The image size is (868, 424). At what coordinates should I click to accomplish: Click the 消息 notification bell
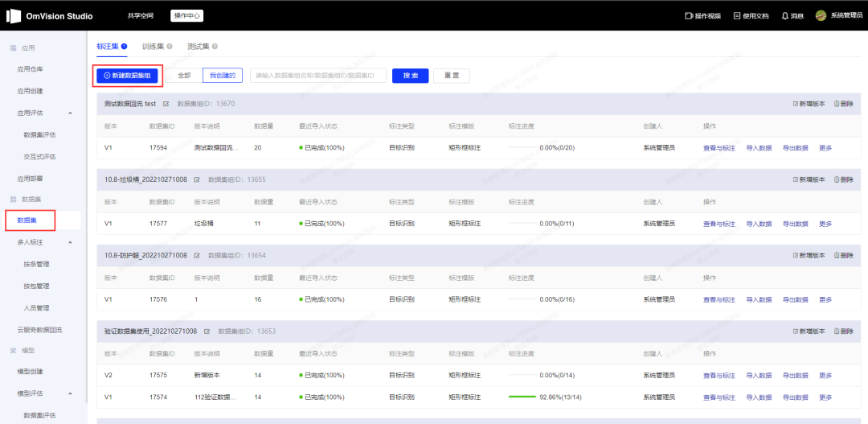click(784, 16)
